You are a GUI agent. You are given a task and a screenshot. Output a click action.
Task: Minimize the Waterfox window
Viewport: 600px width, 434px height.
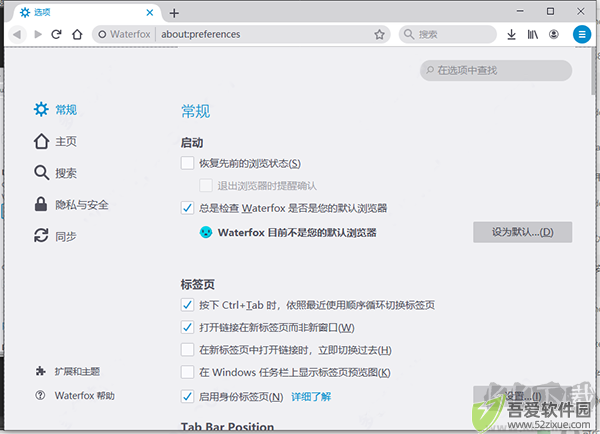click(x=520, y=11)
